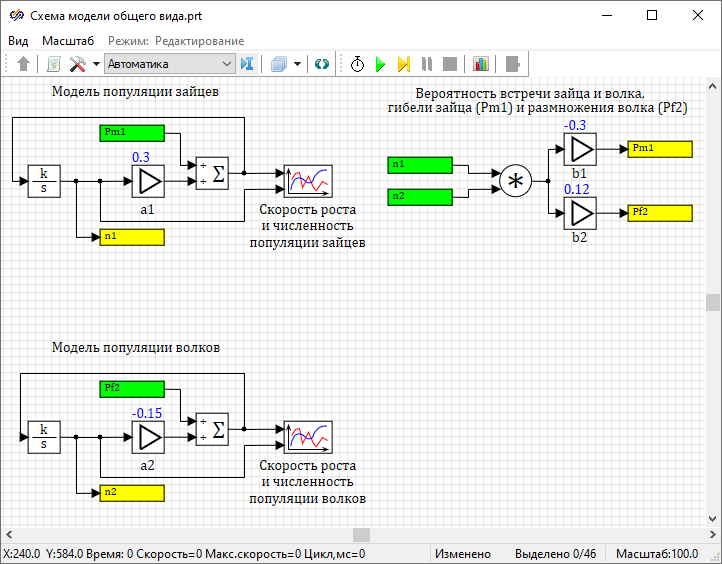Click the green circular arrows refresh icon
Screen dimensions: 722x564
[321, 64]
